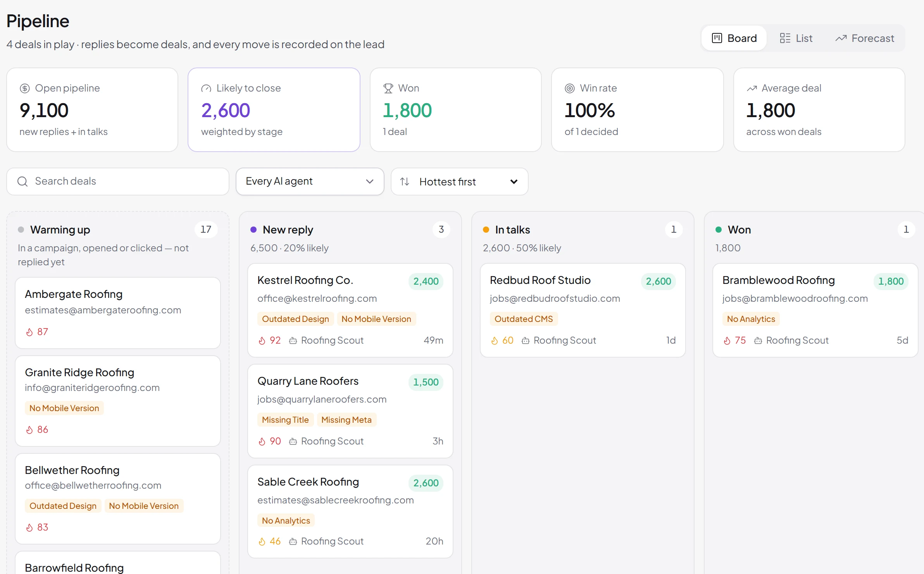Image resolution: width=924 pixels, height=574 pixels.
Task: Click the email estimates@sablecreekroofing.com
Action: coord(336,500)
